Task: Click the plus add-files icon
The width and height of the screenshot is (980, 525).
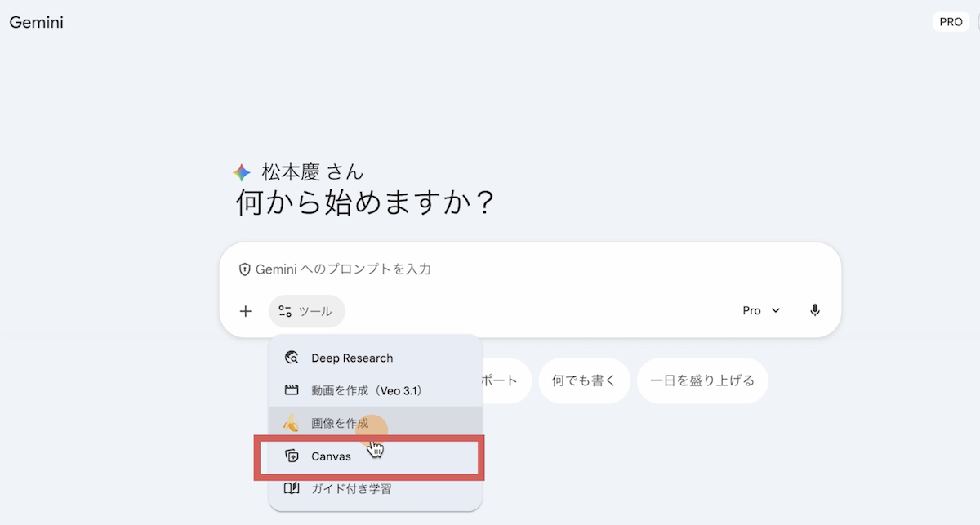Action: pyautogui.click(x=246, y=311)
